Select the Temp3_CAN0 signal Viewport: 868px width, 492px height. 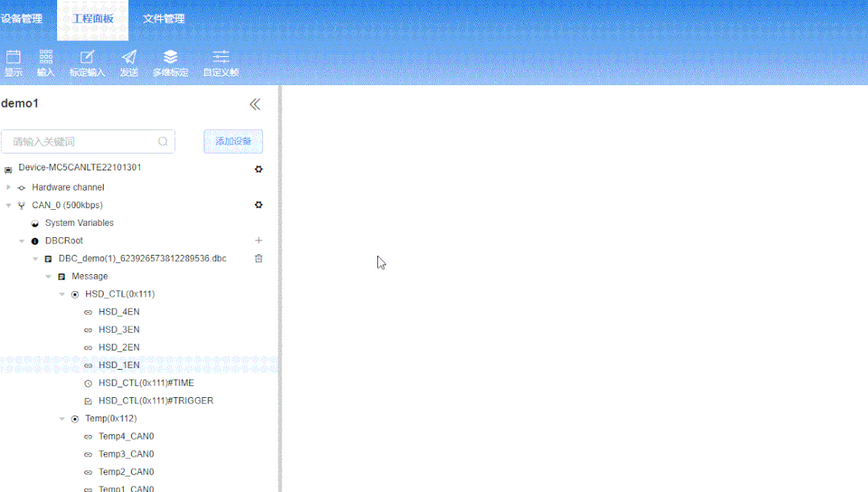tap(126, 453)
